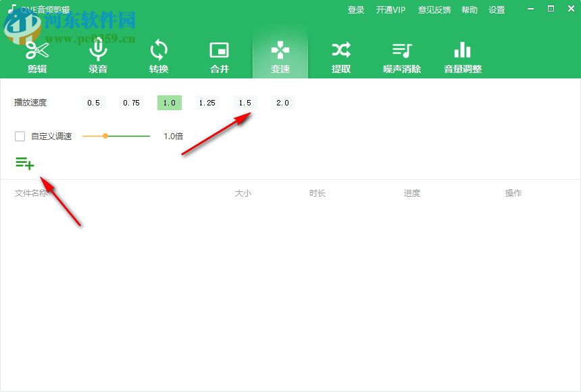Adjust the custom speed slider
581x392 pixels.
tap(105, 136)
